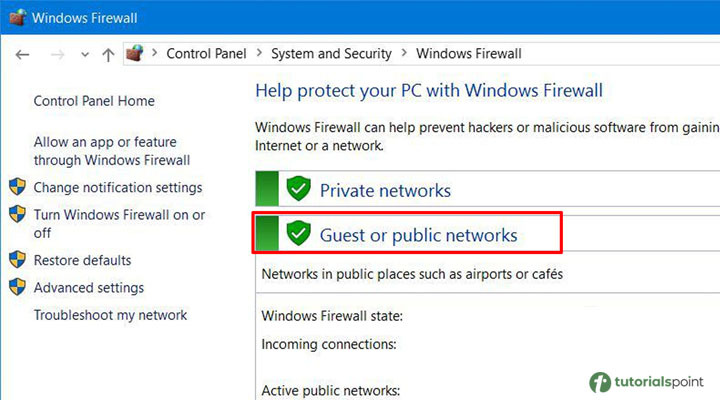Screen dimensions: 720x400
Task: Click the green status bar beside Private networks
Action: [267, 189]
